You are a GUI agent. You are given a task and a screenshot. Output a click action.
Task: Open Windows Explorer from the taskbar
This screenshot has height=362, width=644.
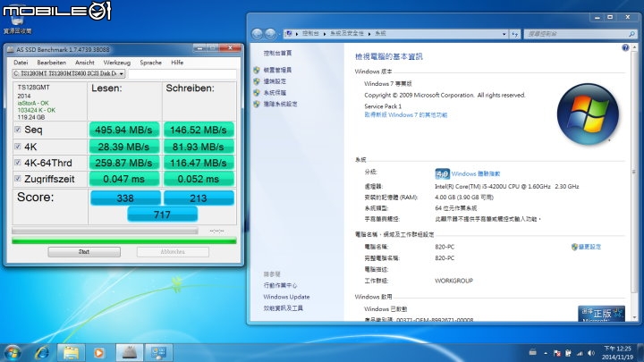tap(71, 352)
